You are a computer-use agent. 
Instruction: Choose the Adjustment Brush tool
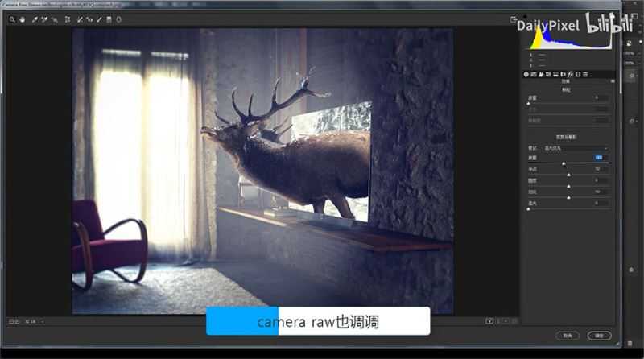click(x=100, y=19)
